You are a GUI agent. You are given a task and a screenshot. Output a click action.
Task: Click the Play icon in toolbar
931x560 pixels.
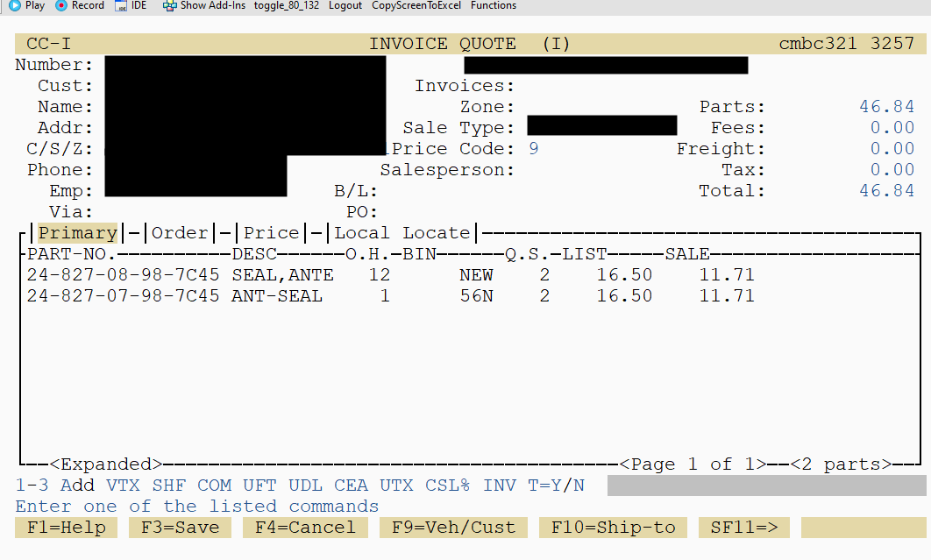coord(15,5)
